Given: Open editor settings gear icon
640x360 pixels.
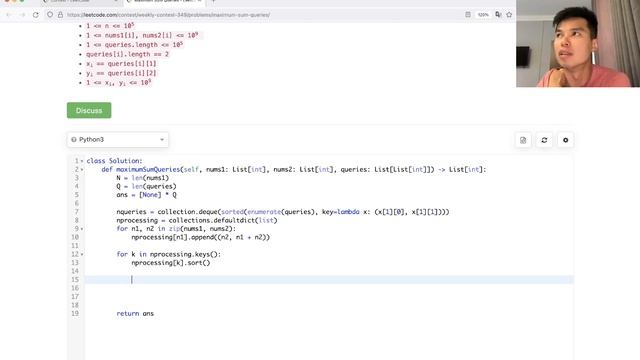Looking at the screenshot, I should pyautogui.click(x=565, y=140).
